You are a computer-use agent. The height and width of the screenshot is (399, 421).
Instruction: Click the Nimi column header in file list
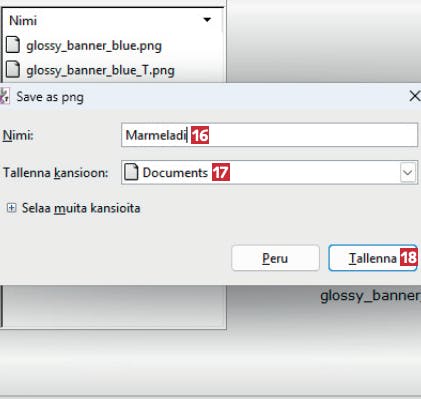tap(112, 21)
